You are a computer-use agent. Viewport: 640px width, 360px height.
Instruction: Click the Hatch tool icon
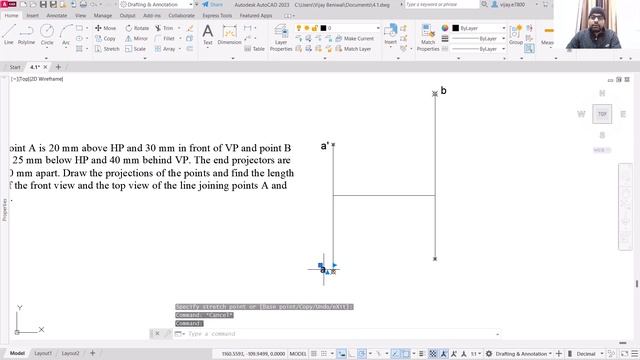[79, 49]
